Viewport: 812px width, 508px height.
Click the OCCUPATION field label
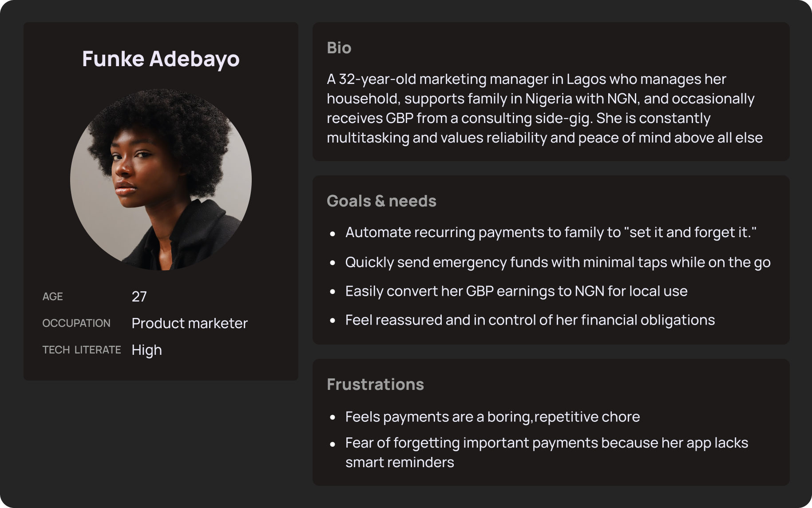pyautogui.click(x=76, y=323)
